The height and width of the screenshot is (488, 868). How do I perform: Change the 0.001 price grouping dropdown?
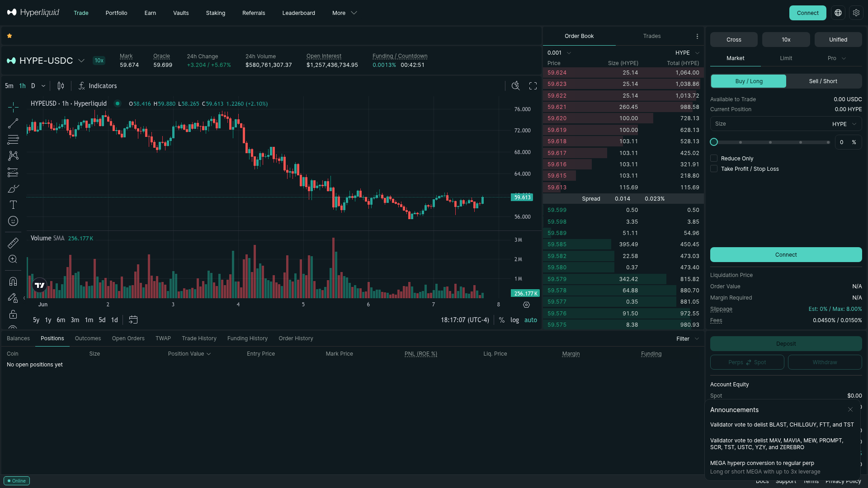(x=559, y=53)
